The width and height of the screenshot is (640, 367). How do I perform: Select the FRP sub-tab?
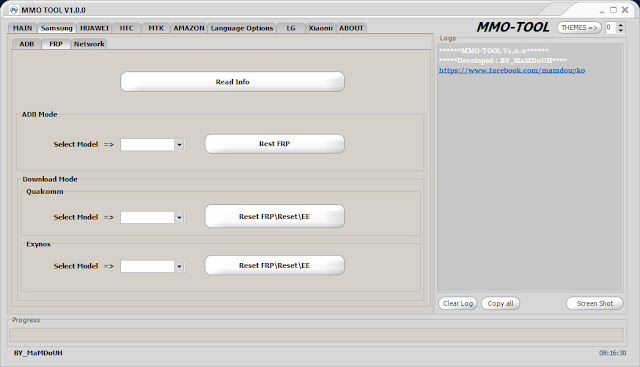[56, 44]
